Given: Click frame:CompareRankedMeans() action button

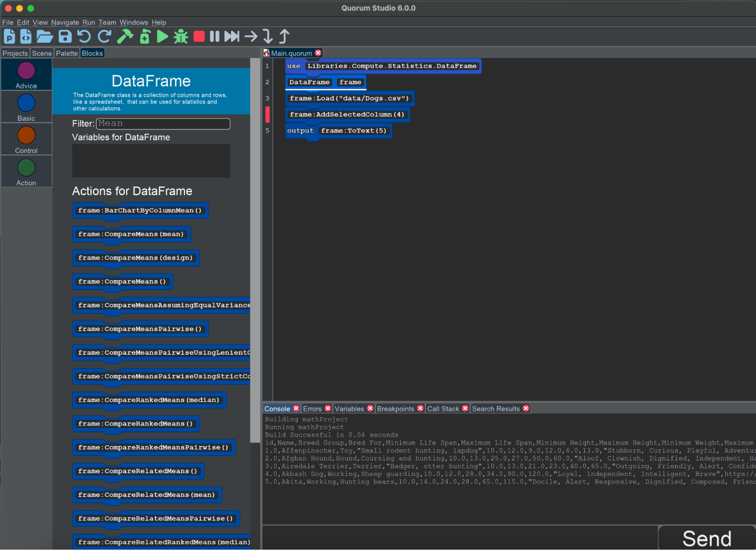Looking at the screenshot, I should pos(135,423).
